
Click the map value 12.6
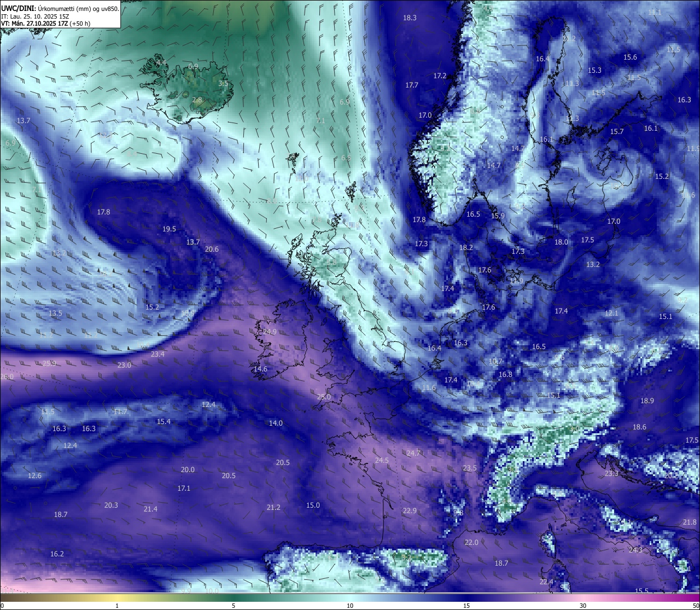34,476
